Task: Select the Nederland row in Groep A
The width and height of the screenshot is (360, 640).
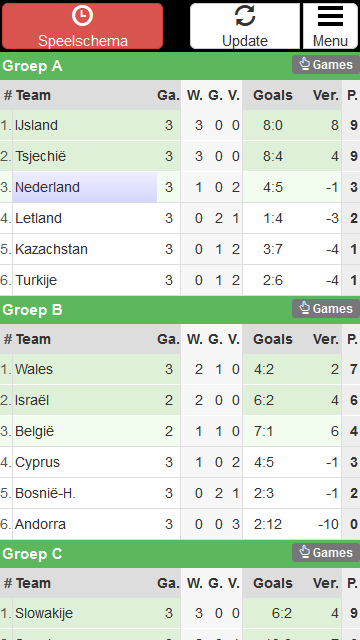Action: [x=180, y=187]
